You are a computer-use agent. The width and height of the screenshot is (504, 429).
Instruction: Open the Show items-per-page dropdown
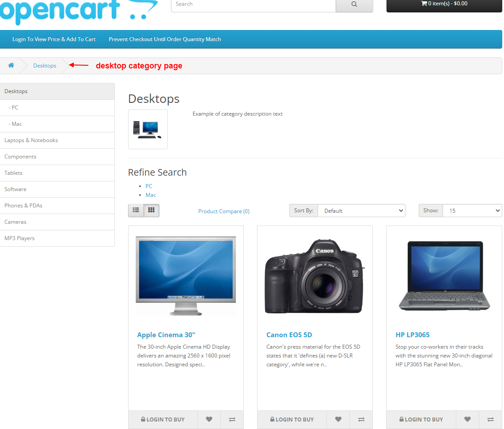tap(472, 211)
